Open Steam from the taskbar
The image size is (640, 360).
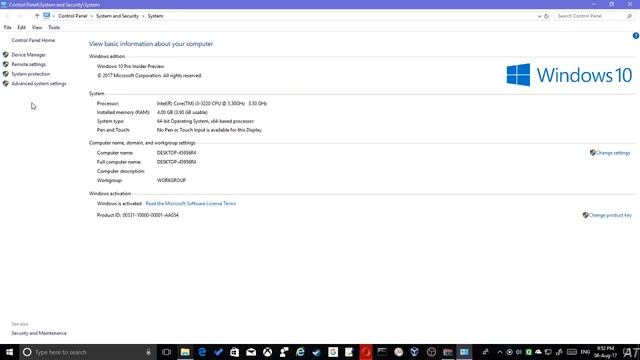[316, 352]
